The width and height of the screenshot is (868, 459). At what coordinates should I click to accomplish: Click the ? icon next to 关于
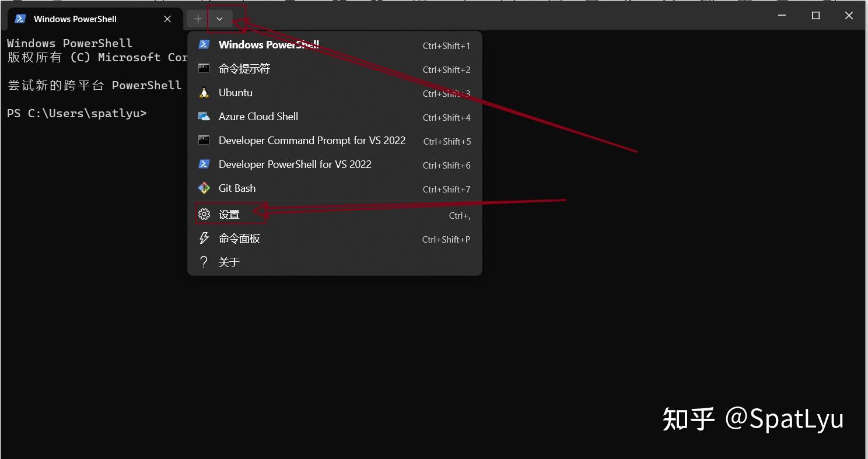point(203,261)
